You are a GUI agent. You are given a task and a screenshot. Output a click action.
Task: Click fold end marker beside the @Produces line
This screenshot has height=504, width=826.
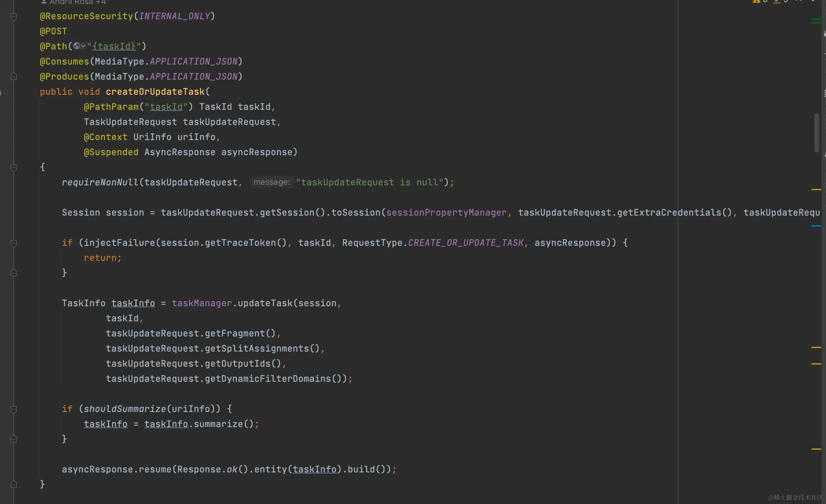point(14,76)
